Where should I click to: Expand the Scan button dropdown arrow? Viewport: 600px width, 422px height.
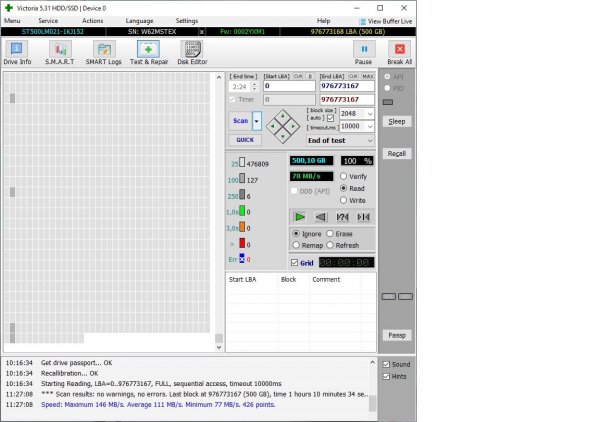(x=257, y=121)
